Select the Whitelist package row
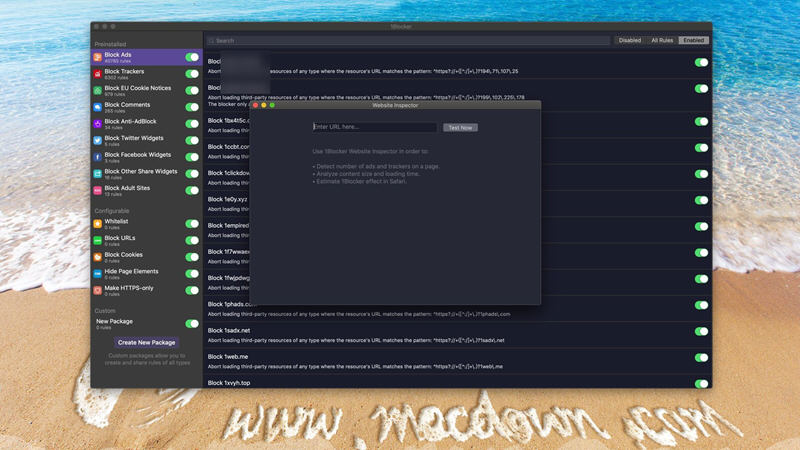 (146, 224)
